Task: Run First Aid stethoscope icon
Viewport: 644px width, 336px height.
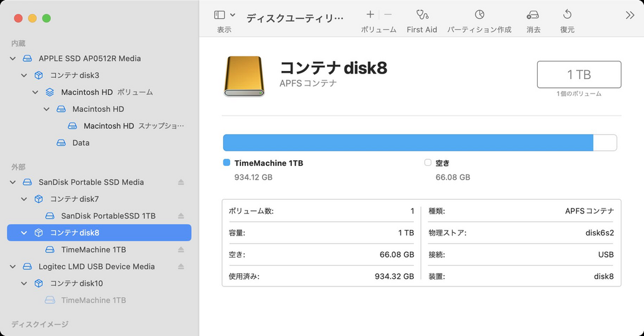Action: pos(422,15)
